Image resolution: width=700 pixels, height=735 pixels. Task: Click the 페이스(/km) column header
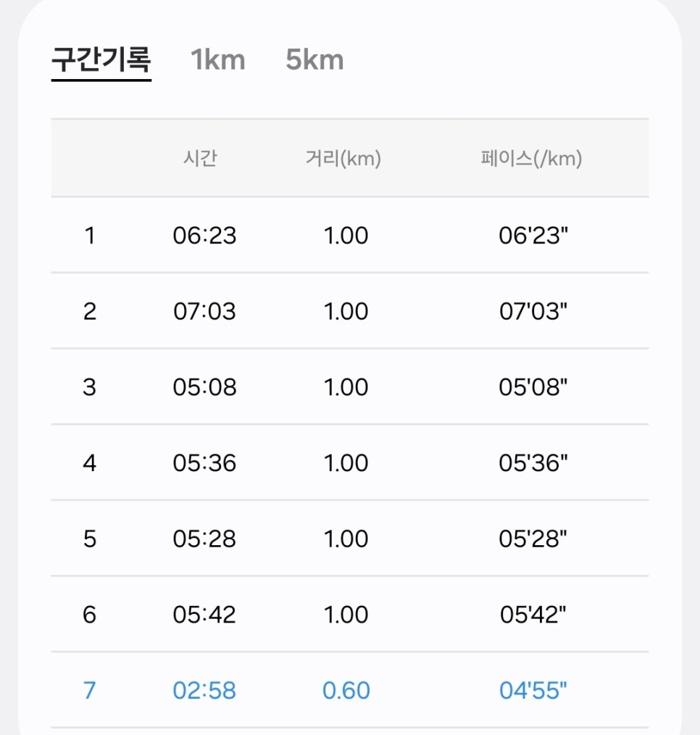532,158
